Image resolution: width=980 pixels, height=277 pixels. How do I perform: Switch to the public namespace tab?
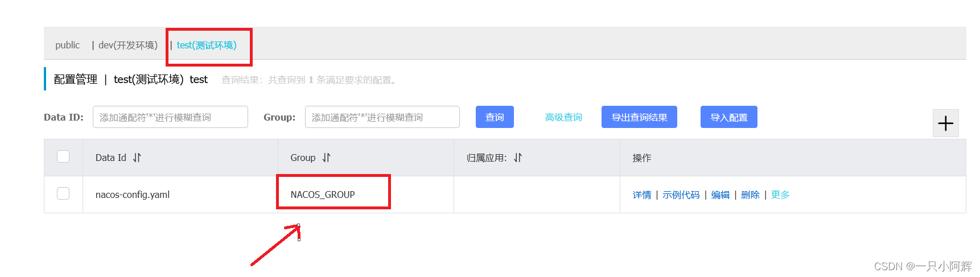click(x=67, y=45)
